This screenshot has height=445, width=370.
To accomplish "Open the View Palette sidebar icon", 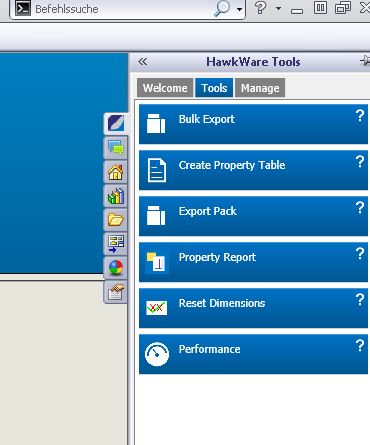I will pos(116,244).
